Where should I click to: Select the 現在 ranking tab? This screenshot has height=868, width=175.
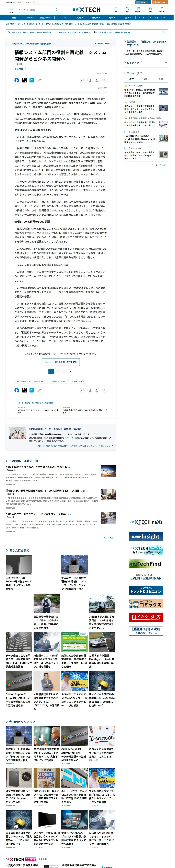(131, 79)
